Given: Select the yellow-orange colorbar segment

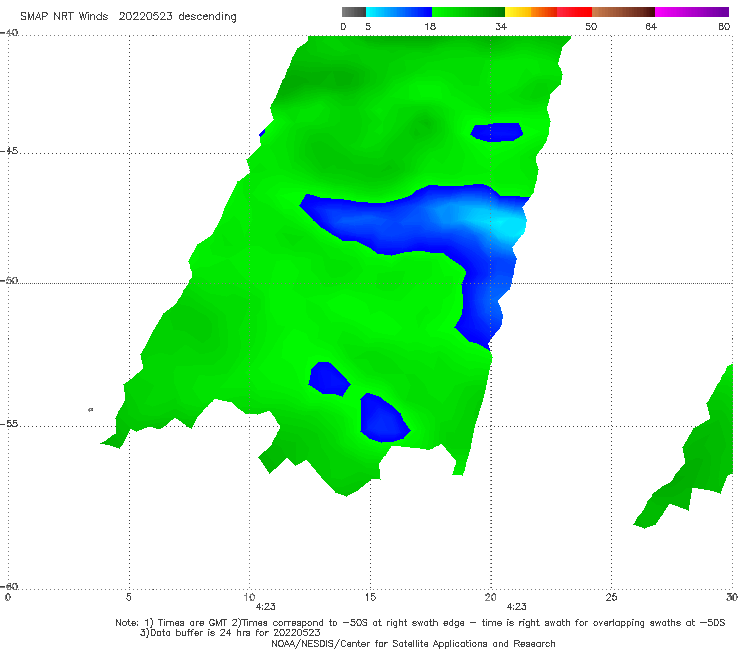Looking at the screenshot, I should coord(531,12).
